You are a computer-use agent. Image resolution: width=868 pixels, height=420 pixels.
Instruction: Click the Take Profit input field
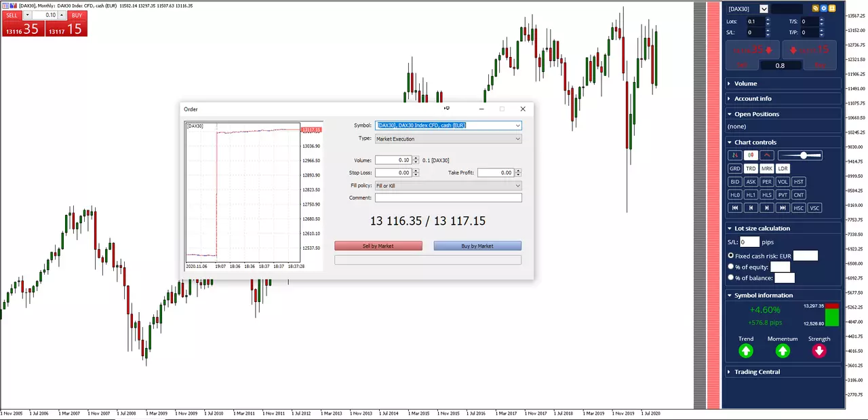494,173
